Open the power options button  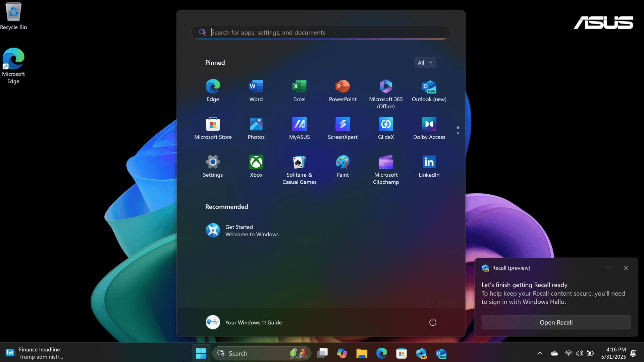[x=433, y=322]
